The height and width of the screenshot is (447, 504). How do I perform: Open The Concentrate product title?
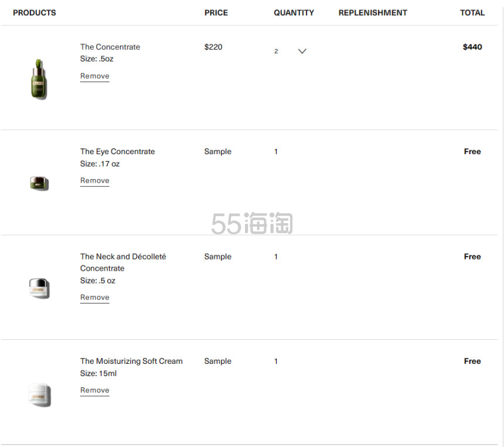(110, 47)
